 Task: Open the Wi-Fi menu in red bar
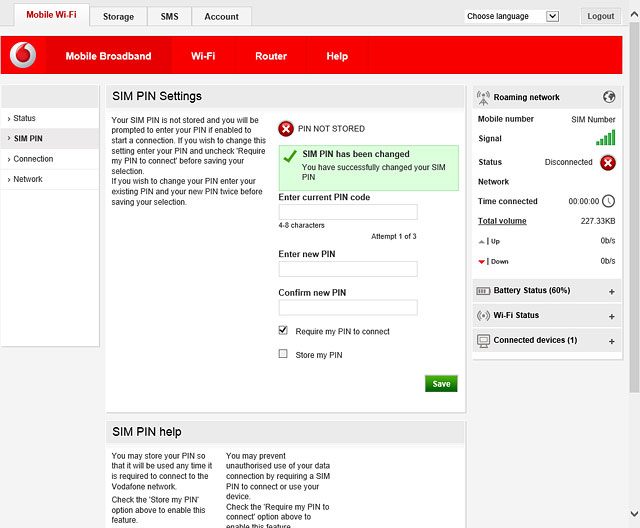[x=203, y=56]
